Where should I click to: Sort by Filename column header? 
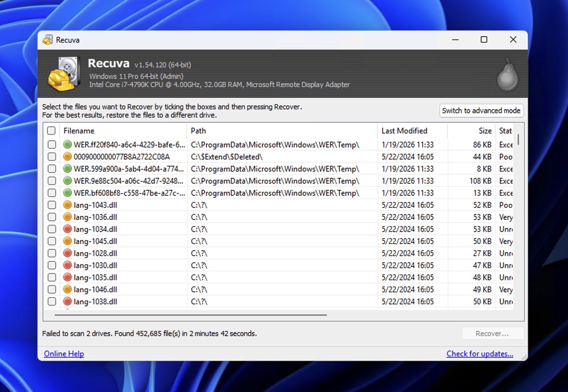click(123, 131)
